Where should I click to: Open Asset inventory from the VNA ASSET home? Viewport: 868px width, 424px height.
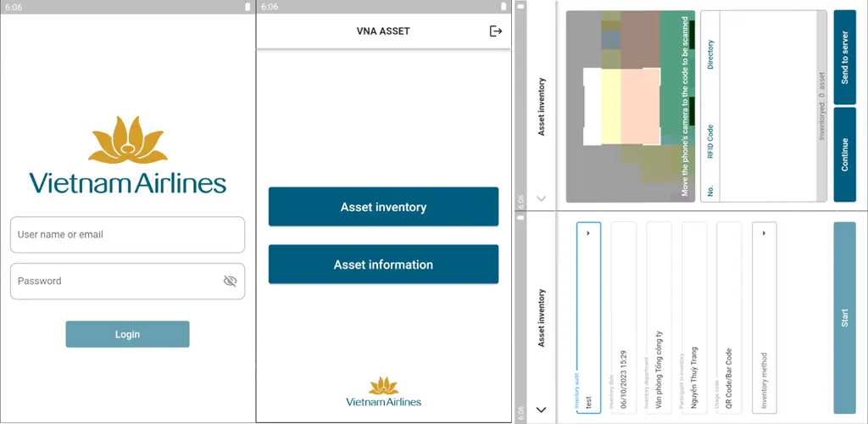384,207
